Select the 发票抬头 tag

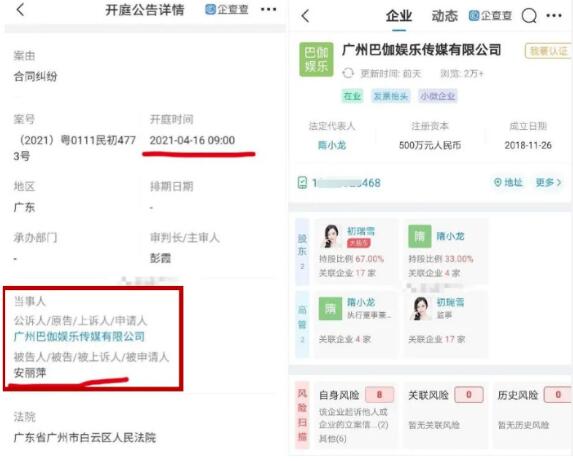click(390, 96)
